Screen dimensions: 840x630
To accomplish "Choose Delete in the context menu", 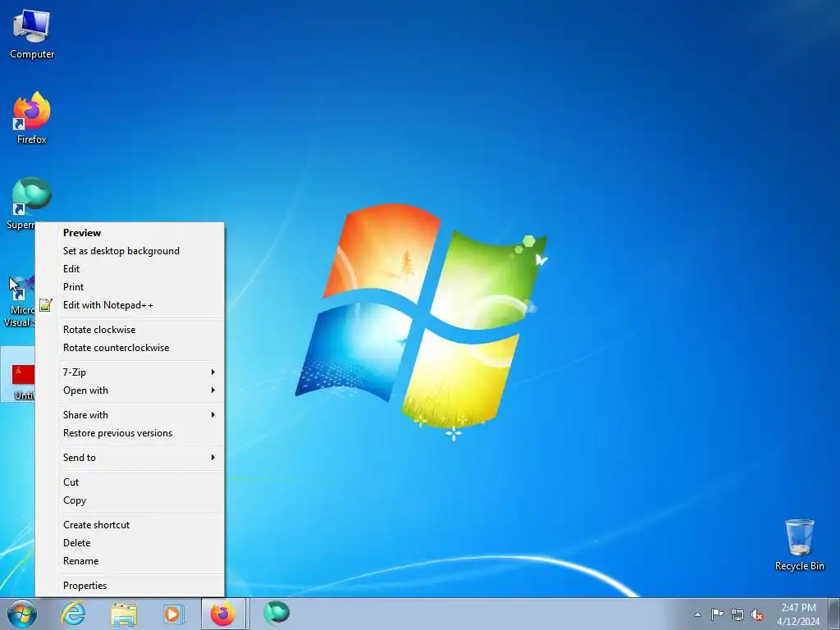I will point(130,543).
